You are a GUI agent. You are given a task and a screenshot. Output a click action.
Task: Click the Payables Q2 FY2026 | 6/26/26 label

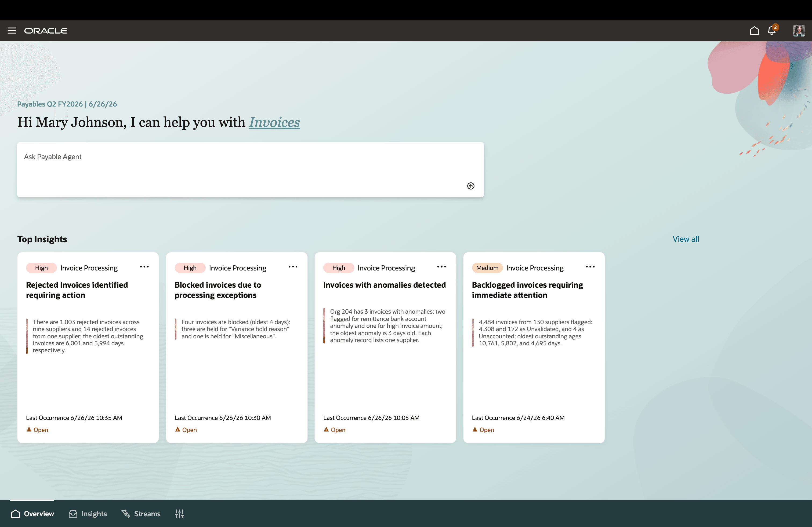pos(67,104)
